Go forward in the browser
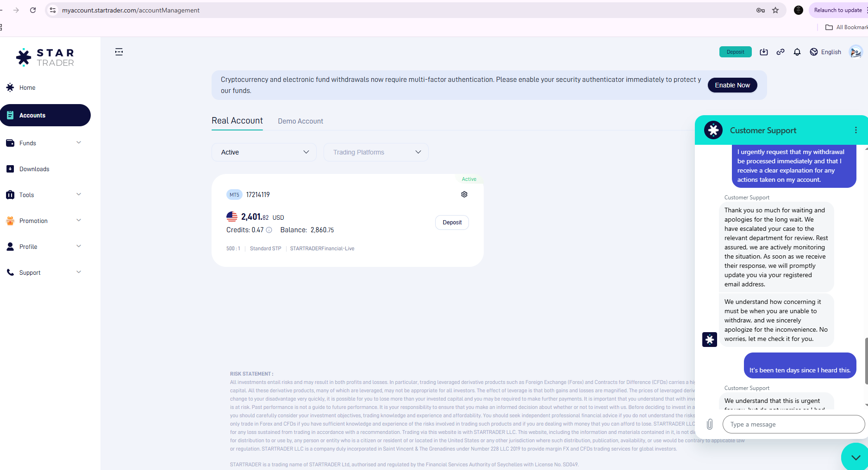This screenshot has width=868, height=470. pyautogui.click(x=16, y=10)
